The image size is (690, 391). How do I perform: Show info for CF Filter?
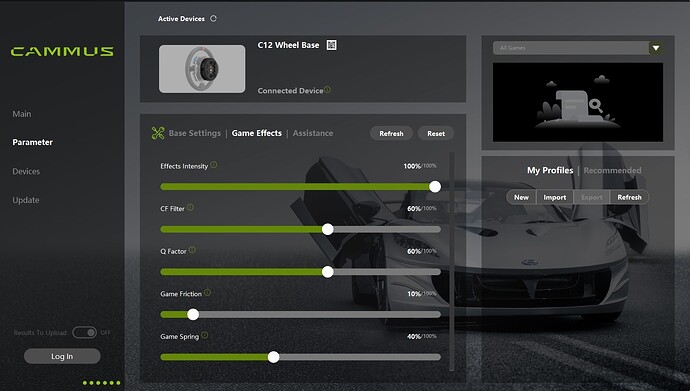point(190,207)
